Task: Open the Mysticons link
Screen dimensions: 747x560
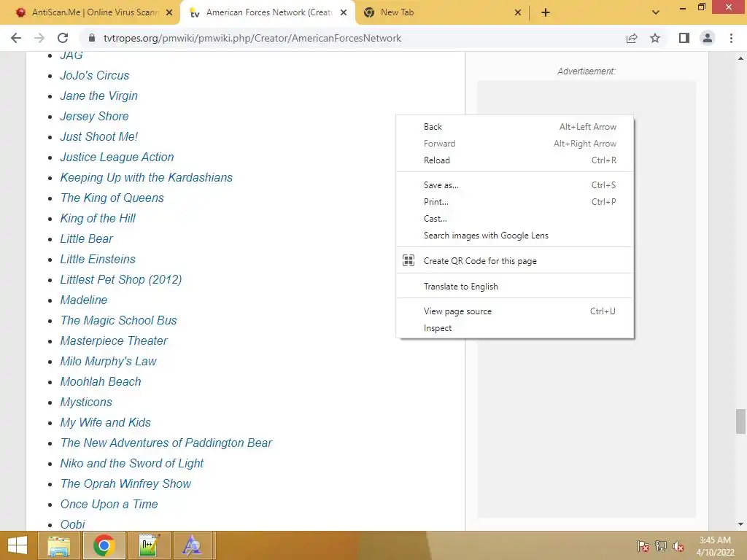Action: pyautogui.click(x=86, y=402)
